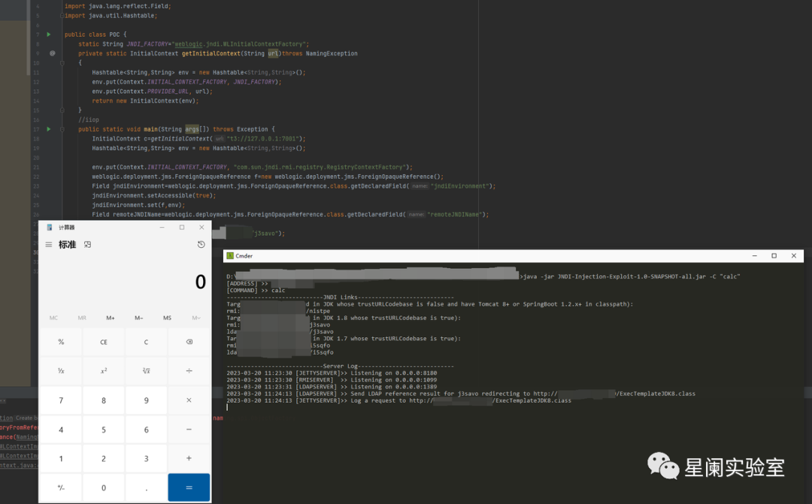Screen dimensions: 812x504
Task: Click the multiplication operator key
Action: (x=189, y=400)
